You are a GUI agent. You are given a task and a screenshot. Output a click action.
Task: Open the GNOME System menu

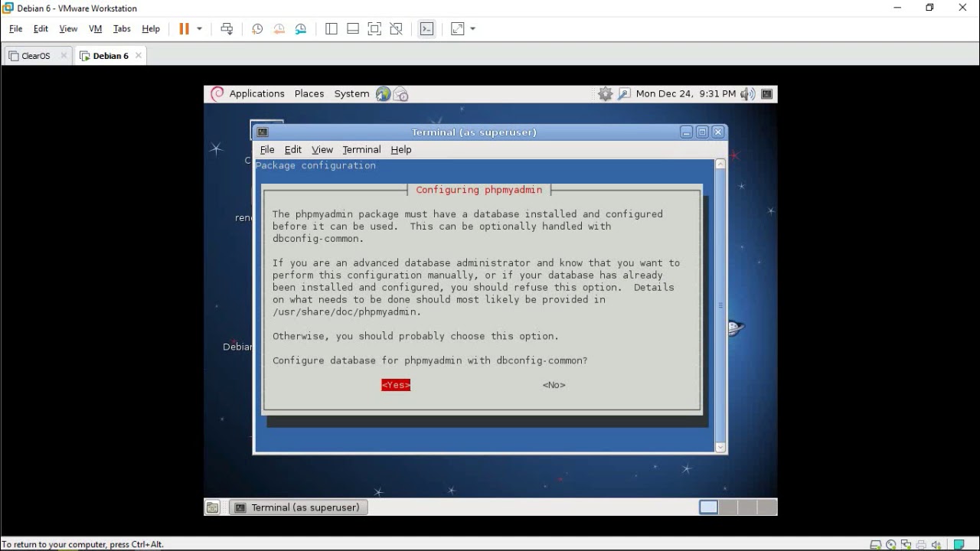pos(351,93)
